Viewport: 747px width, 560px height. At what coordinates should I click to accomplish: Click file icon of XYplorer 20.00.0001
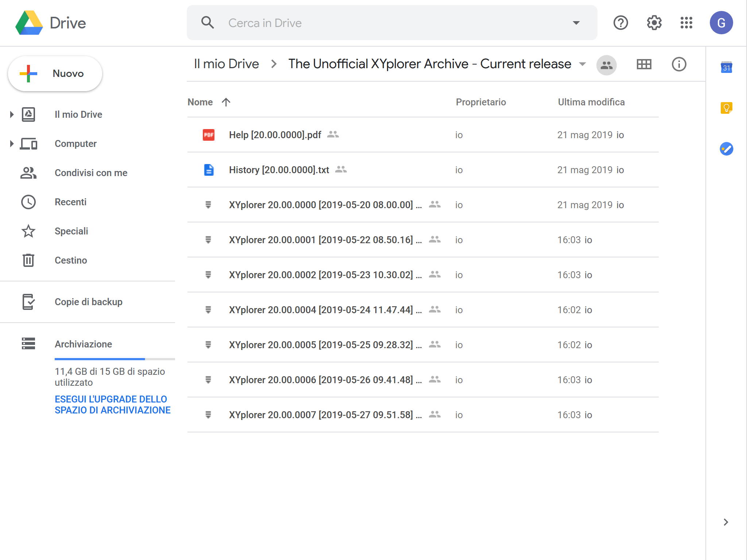point(208,240)
